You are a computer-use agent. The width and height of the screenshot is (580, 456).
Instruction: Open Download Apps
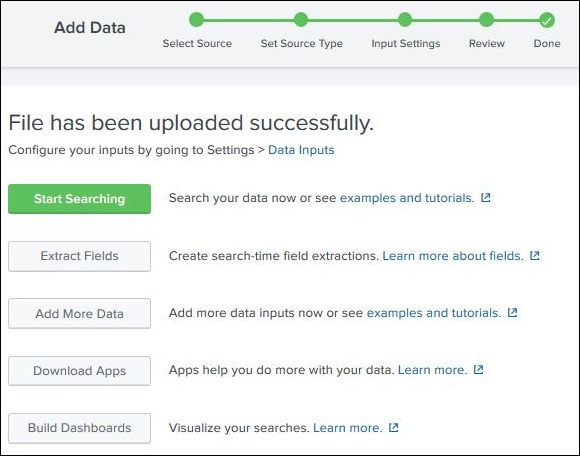coord(80,371)
